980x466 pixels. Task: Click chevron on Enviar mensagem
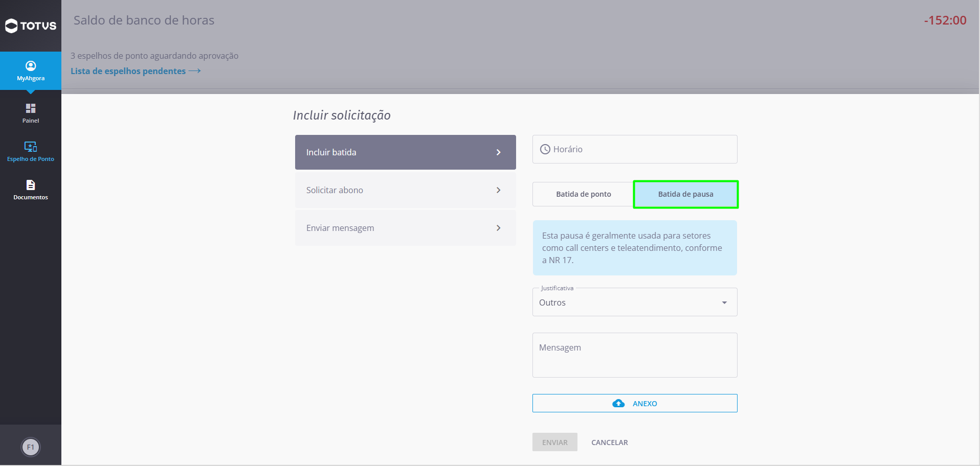click(x=499, y=228)
